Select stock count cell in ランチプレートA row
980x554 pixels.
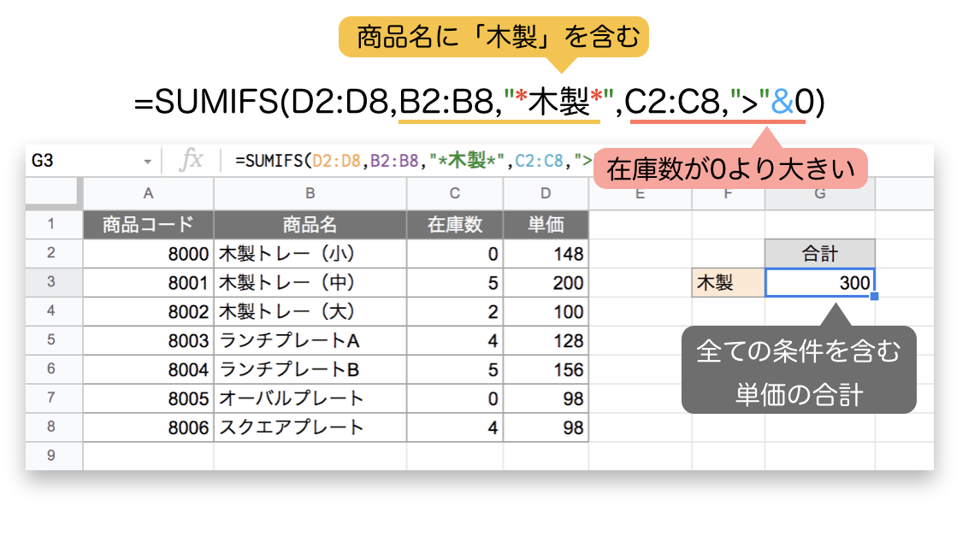click(455, 340)
